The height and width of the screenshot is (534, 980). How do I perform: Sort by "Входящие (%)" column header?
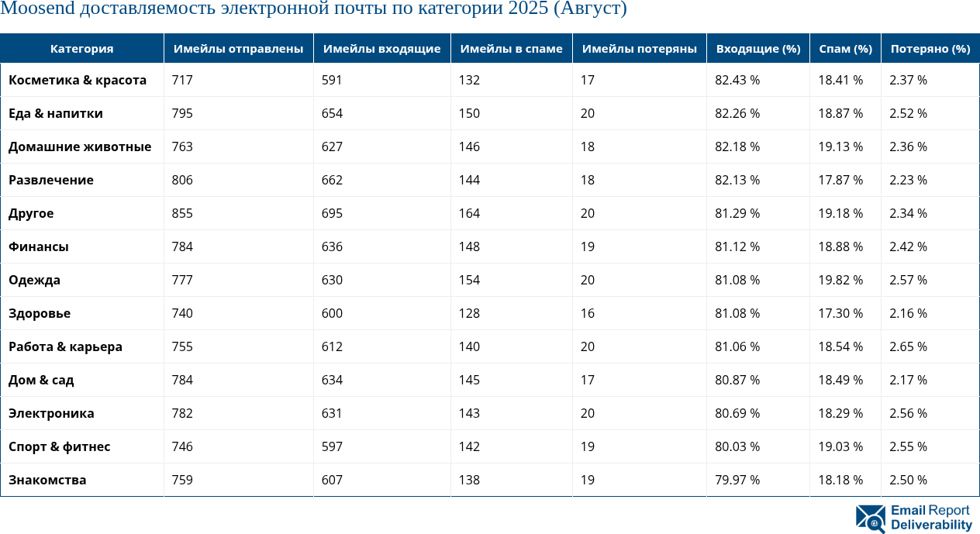[x=757, y=48]
